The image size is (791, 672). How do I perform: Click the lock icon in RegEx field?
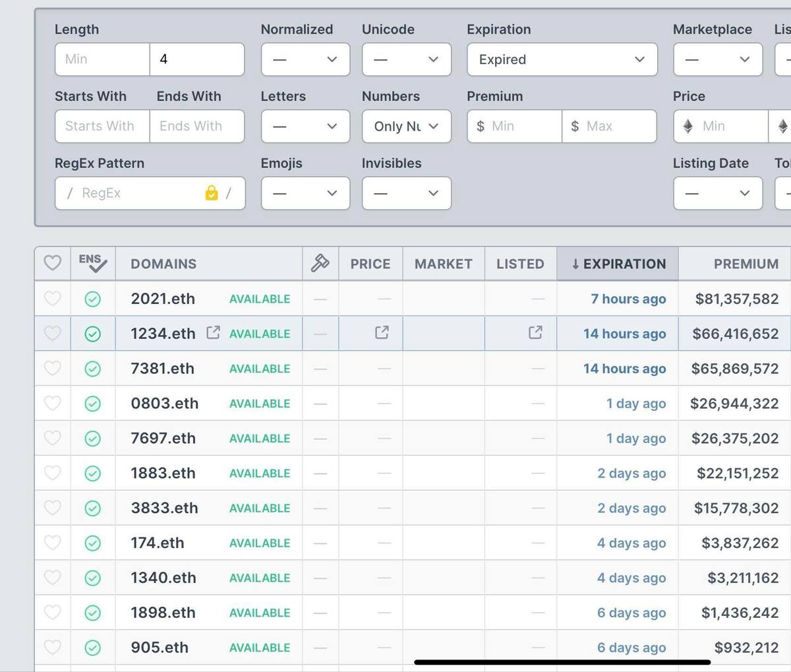coord(211,193)
